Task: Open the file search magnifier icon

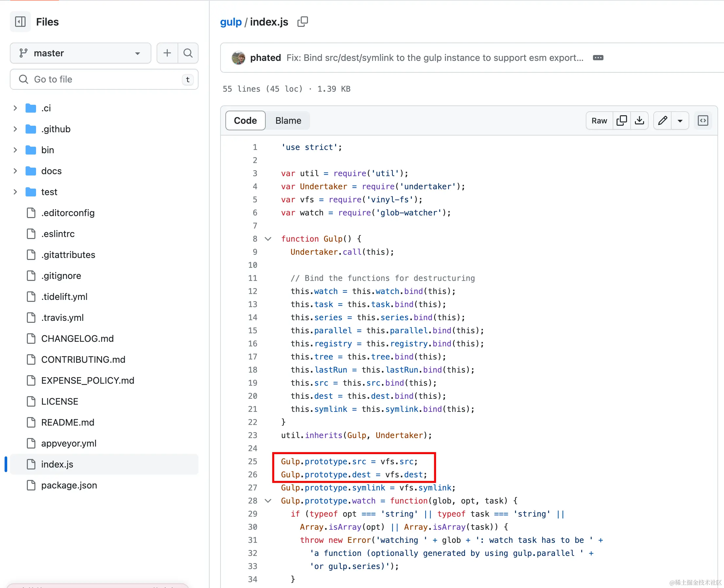Action: click(188, 53)
